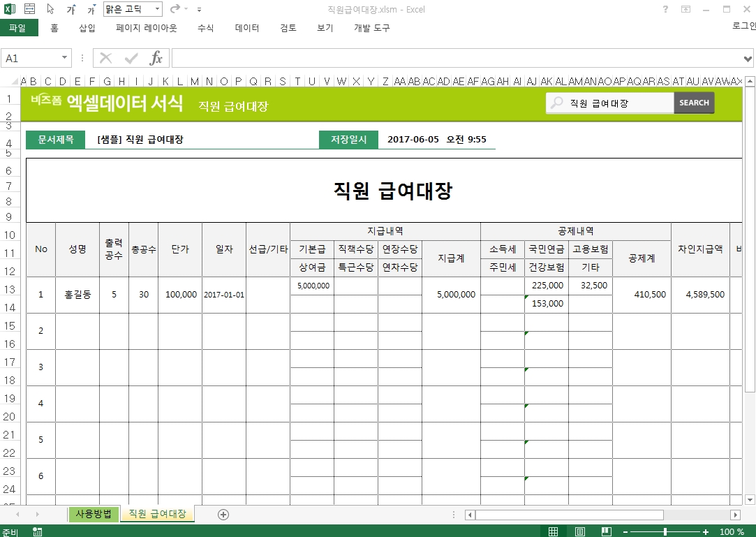Viewport: 756px width, 537px height.
Task: Click the touch/mouse mode icon
Action: pyautogui.click(x=29, y=8)
